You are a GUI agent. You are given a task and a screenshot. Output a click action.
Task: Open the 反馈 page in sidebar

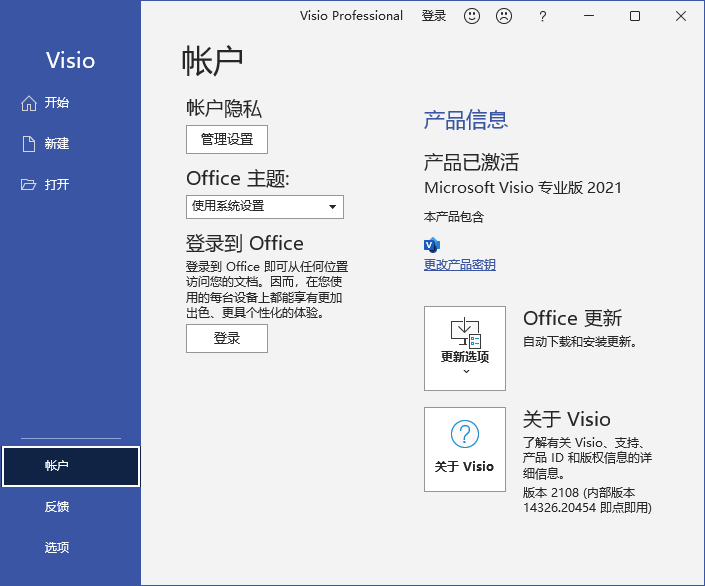click(x=57, y=507)
